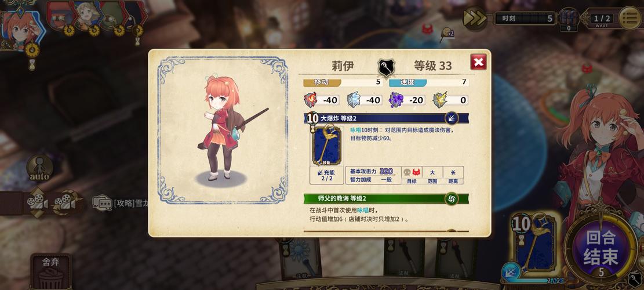Select 莉伊's portrait in turn order
This screenshot has width=644, height=290.
pyautogui.click(x=19, y=30)
